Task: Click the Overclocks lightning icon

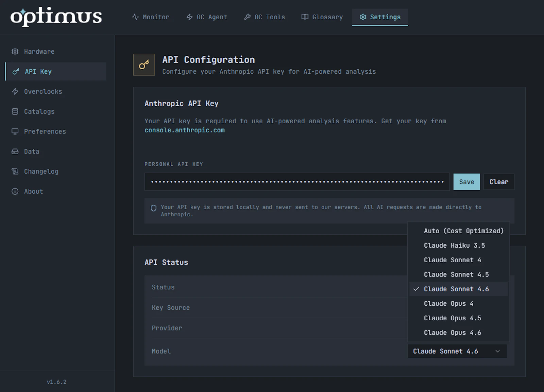Action: click(15, 91)
